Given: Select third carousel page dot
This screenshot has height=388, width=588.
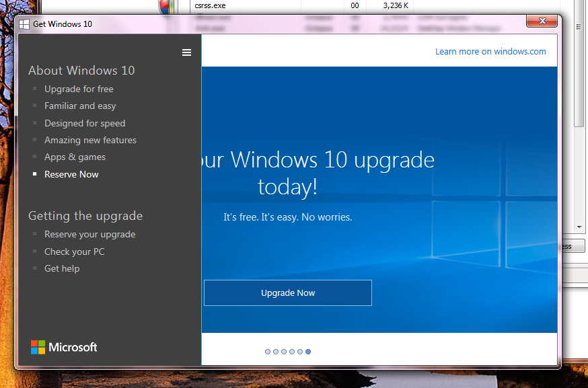Looking at the screenshot, I should [x=284, y=352].
